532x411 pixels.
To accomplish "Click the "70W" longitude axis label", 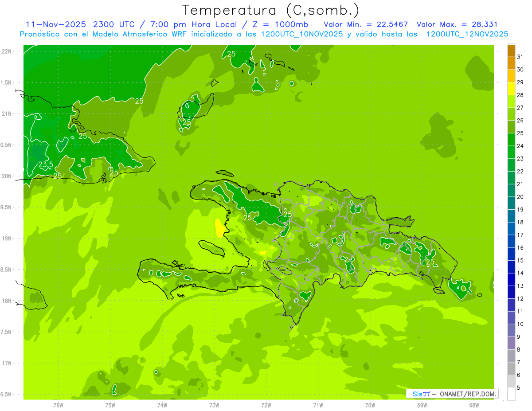I will (x=370, y=405).
